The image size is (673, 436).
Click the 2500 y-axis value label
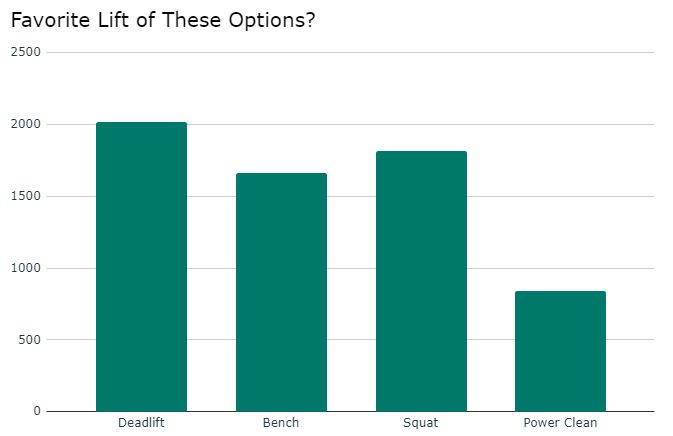(x=25, y=52)
